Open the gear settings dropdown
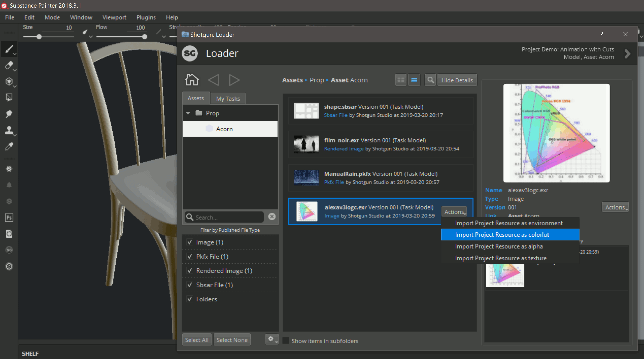Screen dimensions: 644x359 (x=272, y=340)
